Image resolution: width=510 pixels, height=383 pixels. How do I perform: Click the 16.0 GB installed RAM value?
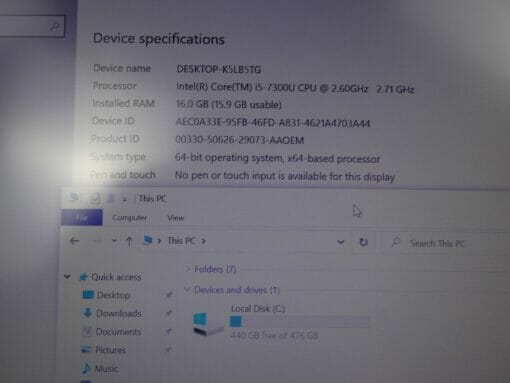(229, 105)
